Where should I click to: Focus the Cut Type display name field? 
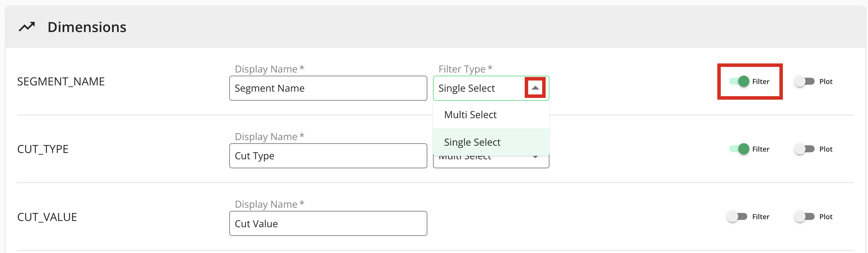(x=328, y=156)
